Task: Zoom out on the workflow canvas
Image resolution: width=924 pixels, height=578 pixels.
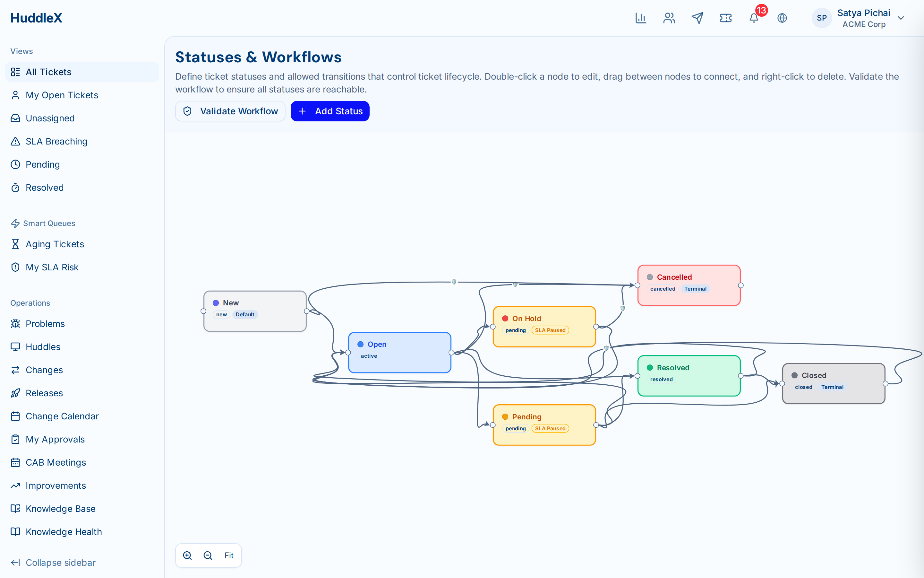Action: (x=208, y=556)
